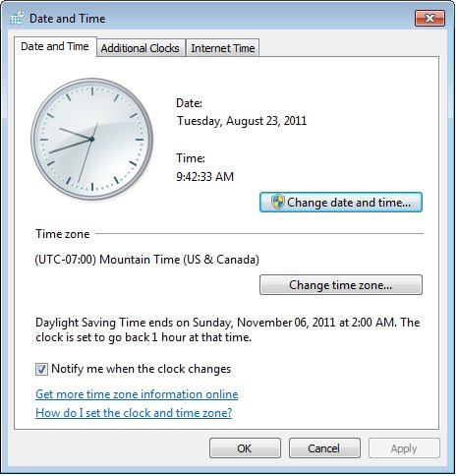Screen dimensions: 458x476
Task: Click the Date and Time title bar icon
Action: click(17, 18)
